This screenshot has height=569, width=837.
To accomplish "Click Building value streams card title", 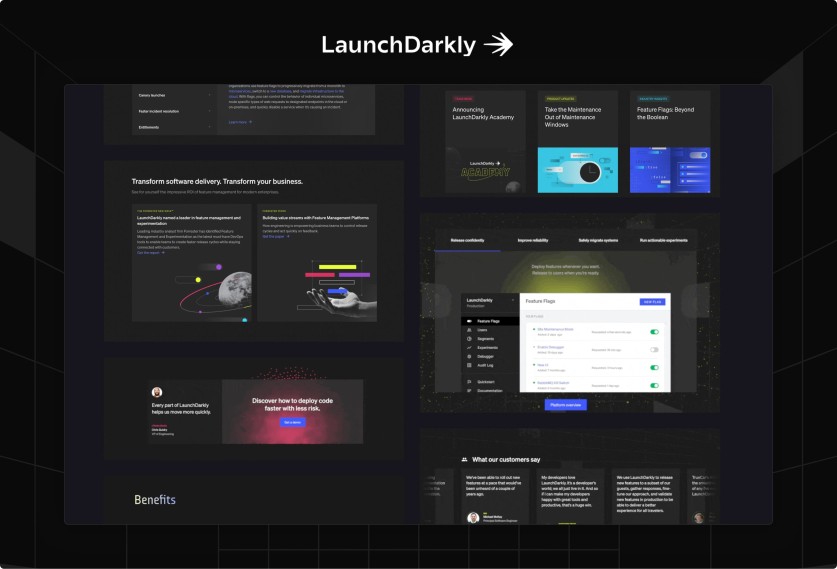I will click(315, 218).
